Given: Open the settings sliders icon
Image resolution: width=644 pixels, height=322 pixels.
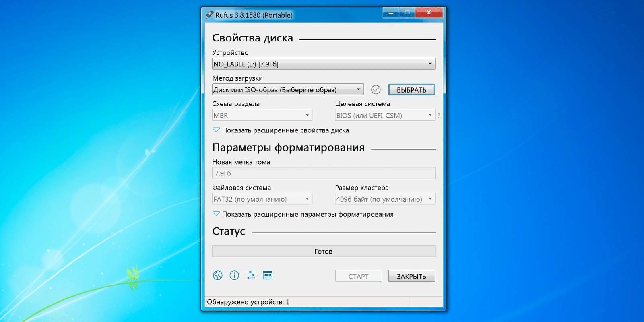Looking at the screenshot, I should pos(251,275).
